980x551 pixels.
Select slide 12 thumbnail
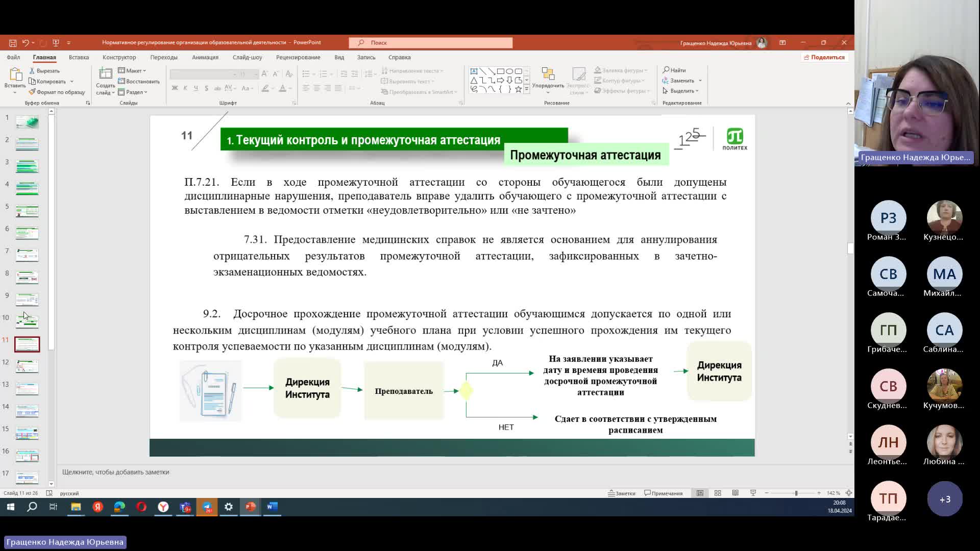pyautogui.click(x=27, y=366)
